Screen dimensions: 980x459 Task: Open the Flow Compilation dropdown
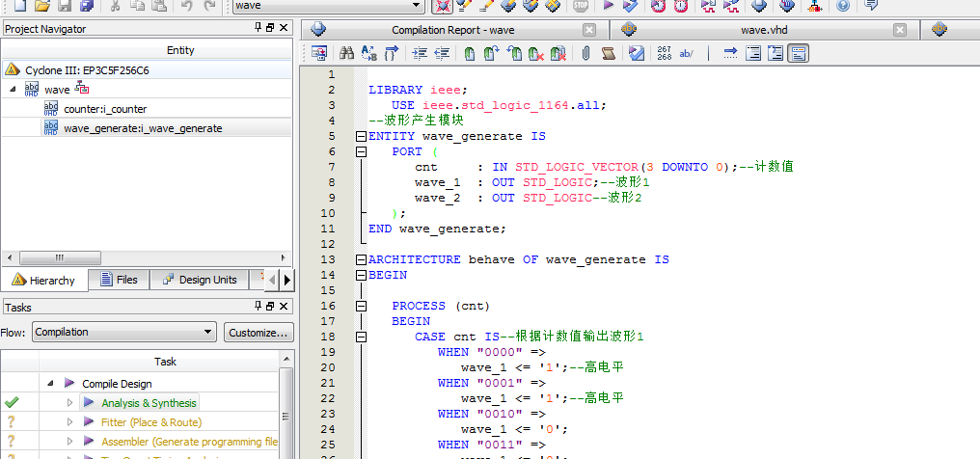click(x=207, y=332)
